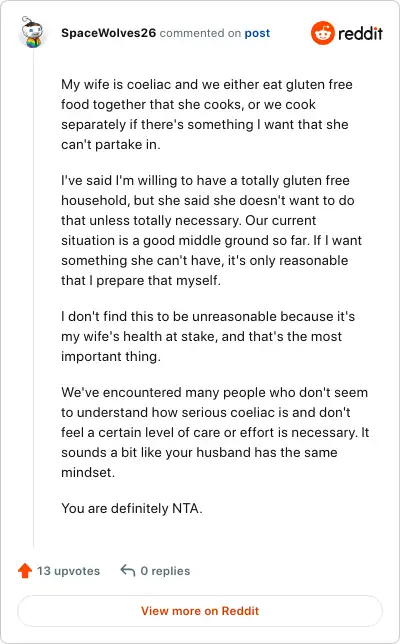400x644 pixels.
Task: Click the '13 upvotes' count
Action: (x=69, y=571)
